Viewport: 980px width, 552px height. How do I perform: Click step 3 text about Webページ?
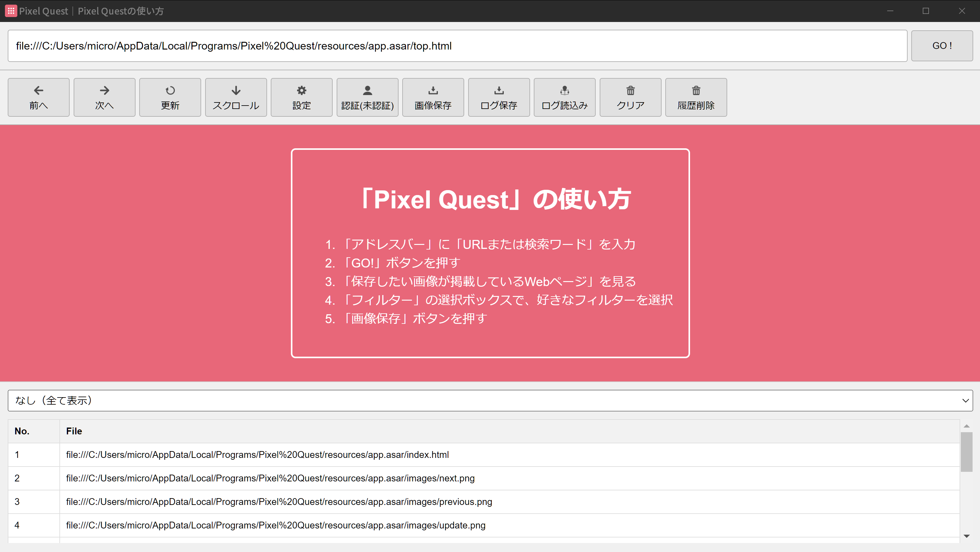489,281
